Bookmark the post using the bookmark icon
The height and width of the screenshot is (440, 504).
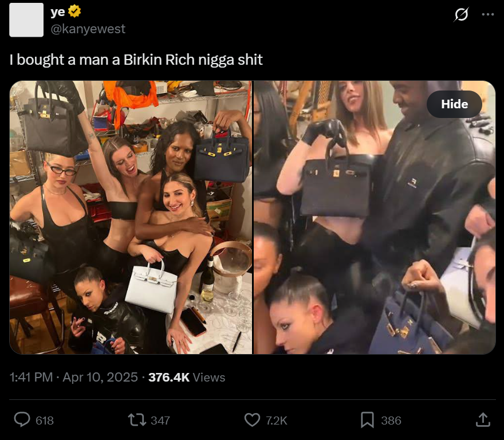tap(367, 420)
